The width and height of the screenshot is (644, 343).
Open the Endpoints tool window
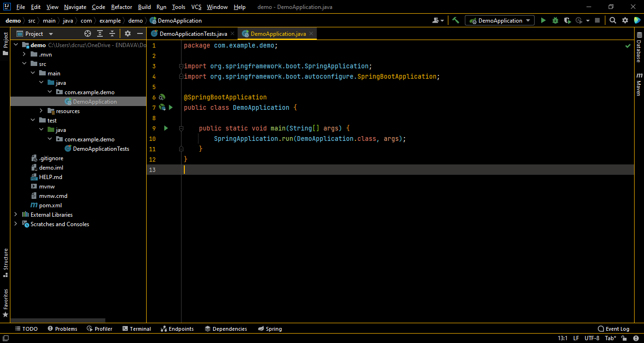pyautogui.click(x=177, y=329)
